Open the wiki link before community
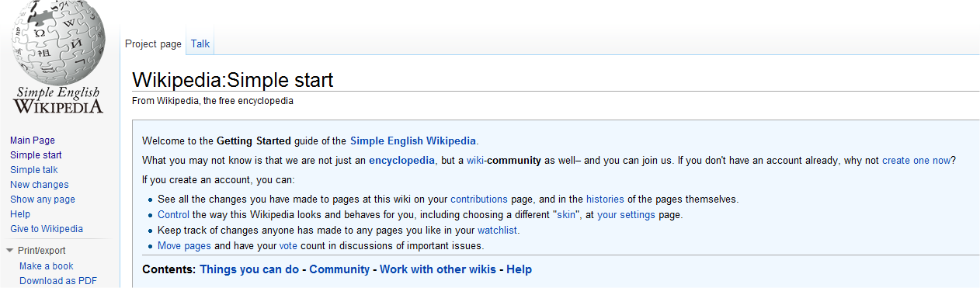The image size is (980, 288). tap(475, 161)
